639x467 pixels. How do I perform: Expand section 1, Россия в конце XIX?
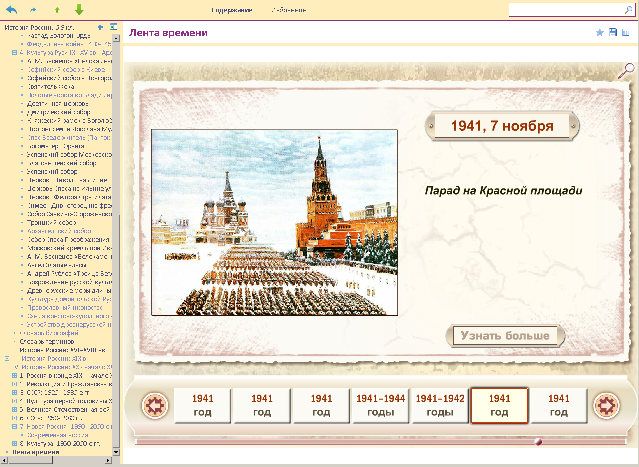pyautogui.click(x=15, y=375)
